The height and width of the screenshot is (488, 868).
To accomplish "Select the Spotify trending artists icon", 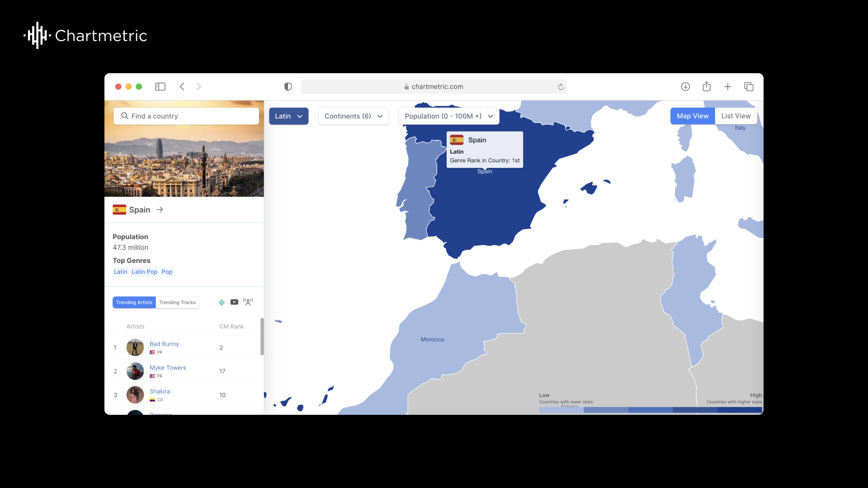I will [222, 302].
